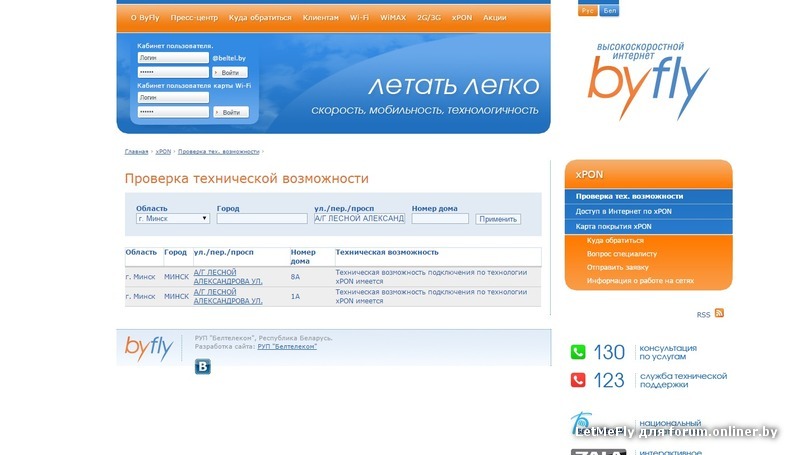The height and width of the screenshot is (455, 800).
Task: Click the Номер дома input field
Action: (x=440, y=218)
